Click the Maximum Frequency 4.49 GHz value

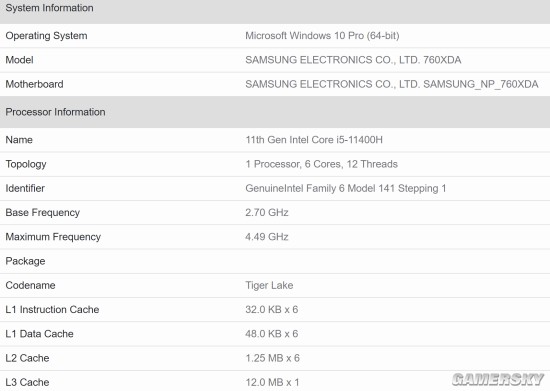pos(267,237)
